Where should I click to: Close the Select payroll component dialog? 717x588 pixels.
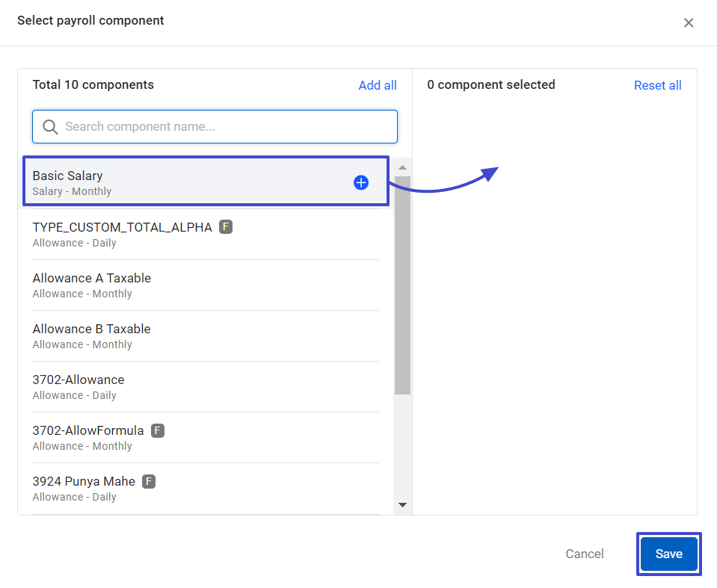(x=688, y=22)
